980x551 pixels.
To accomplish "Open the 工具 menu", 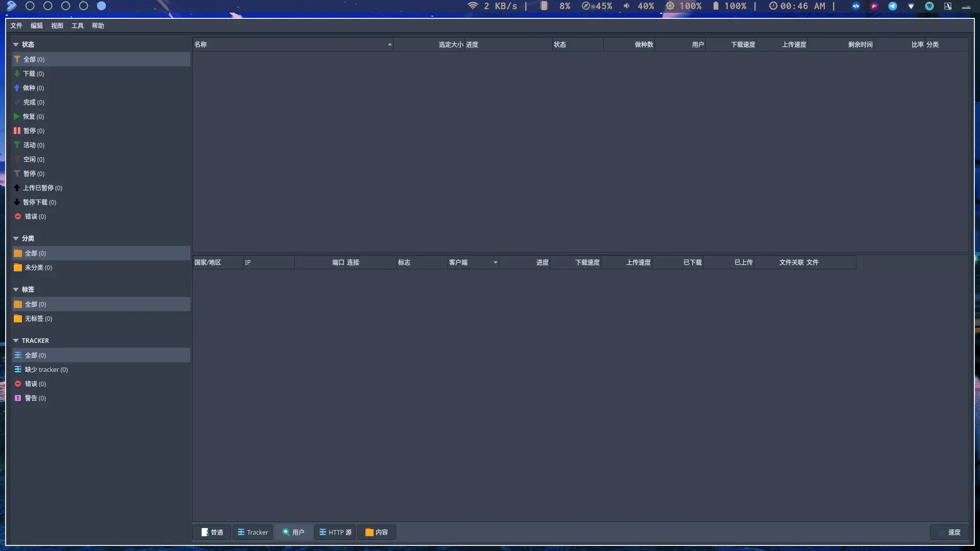I will (77, 26).
